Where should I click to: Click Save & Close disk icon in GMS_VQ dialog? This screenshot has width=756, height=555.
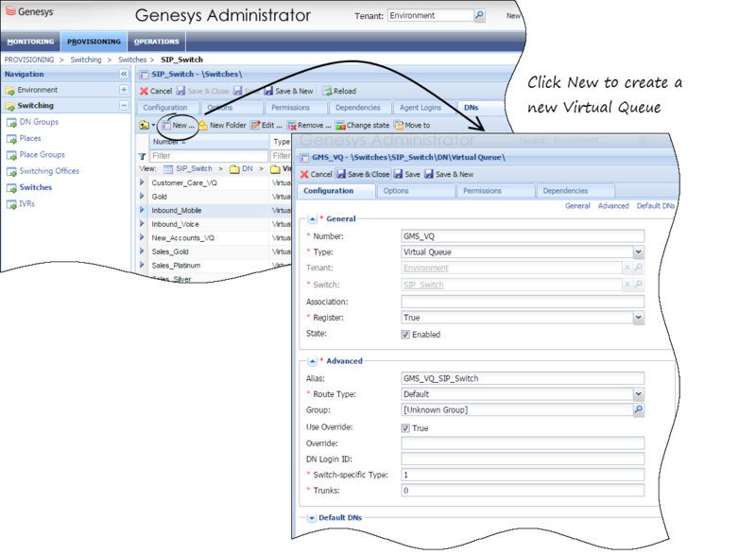tap(341, 174)
